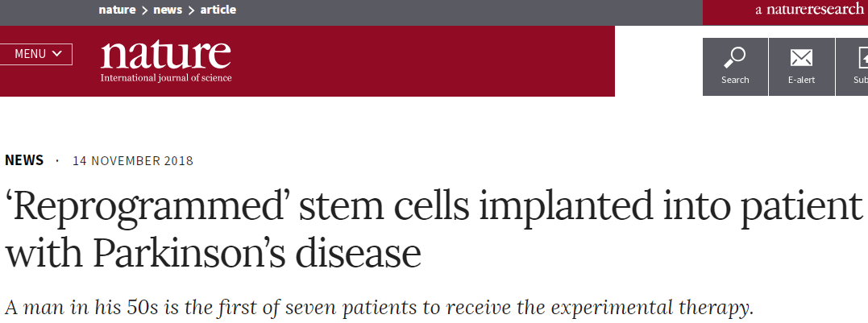This screenshot has height=323, width=868.
Task: Click the 'Search' text label
Action: coord(735,80)
